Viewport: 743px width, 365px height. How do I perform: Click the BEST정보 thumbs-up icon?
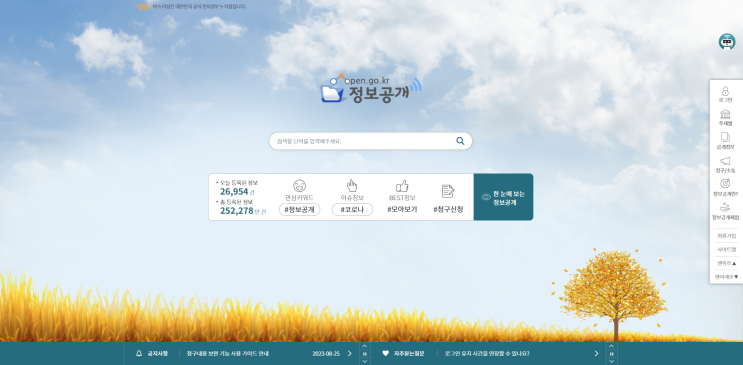click(x=402, y=186)
